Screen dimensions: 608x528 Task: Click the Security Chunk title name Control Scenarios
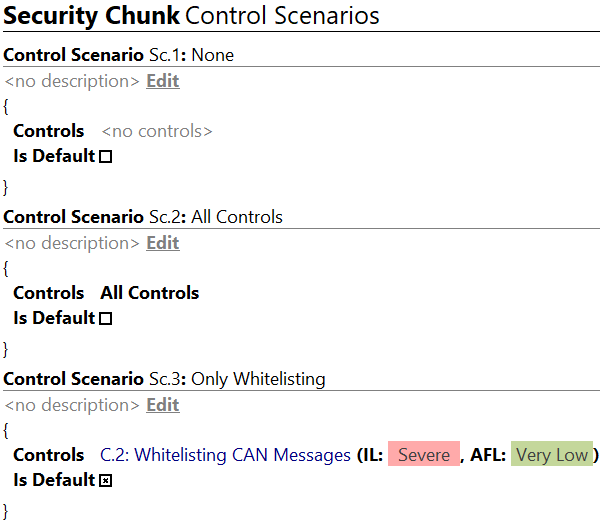coord(282,16)
